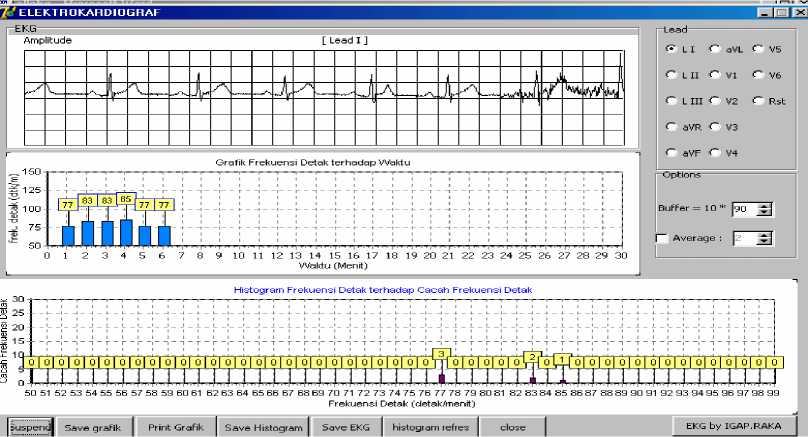Print the chart with Print Grafik

pyautogui.click(x=175, y=427)
